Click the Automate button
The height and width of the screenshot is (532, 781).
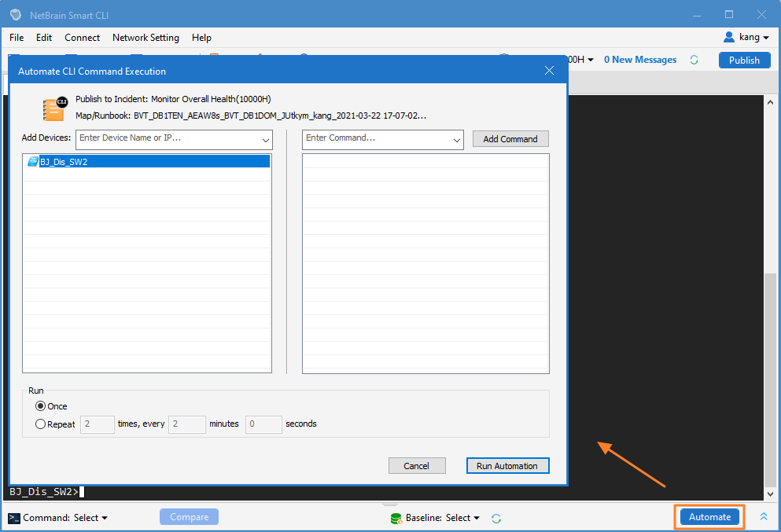[x=709, y=517]
